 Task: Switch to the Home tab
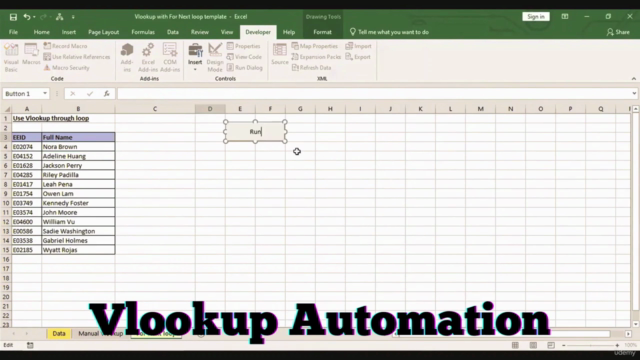pos(42,32)
